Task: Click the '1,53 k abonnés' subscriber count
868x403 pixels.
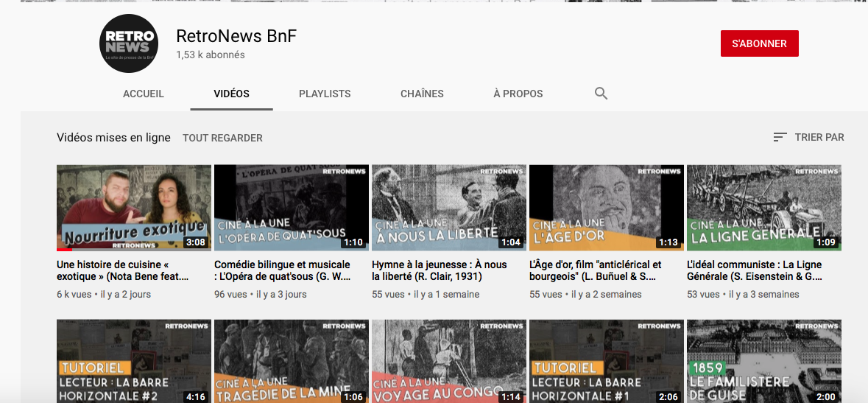Action: point(211,55)
